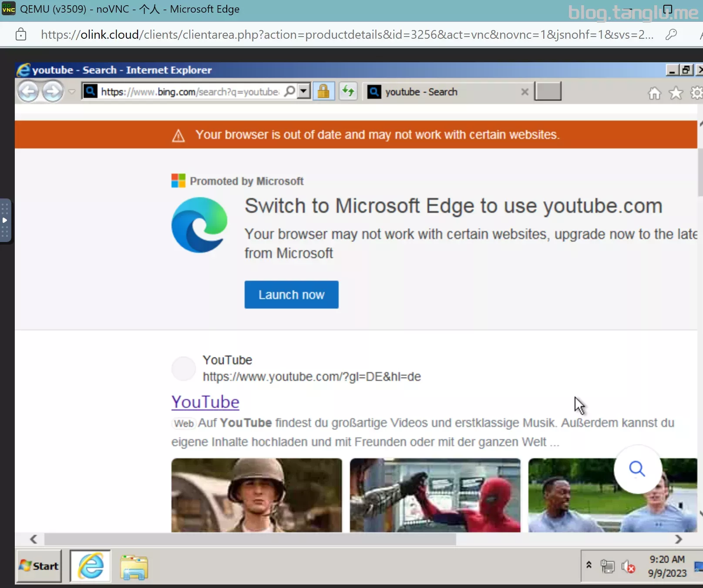This screenshot has height=588, width=703.
Task: Open the Windows Start button
Action: click(39, 566)
